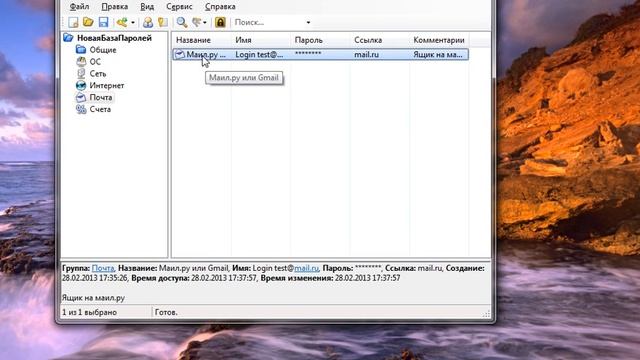The width and height of the screenshot is (640, 360).
Task: Click the 1 из 1 выбрано status text
Action: (89, 312)
